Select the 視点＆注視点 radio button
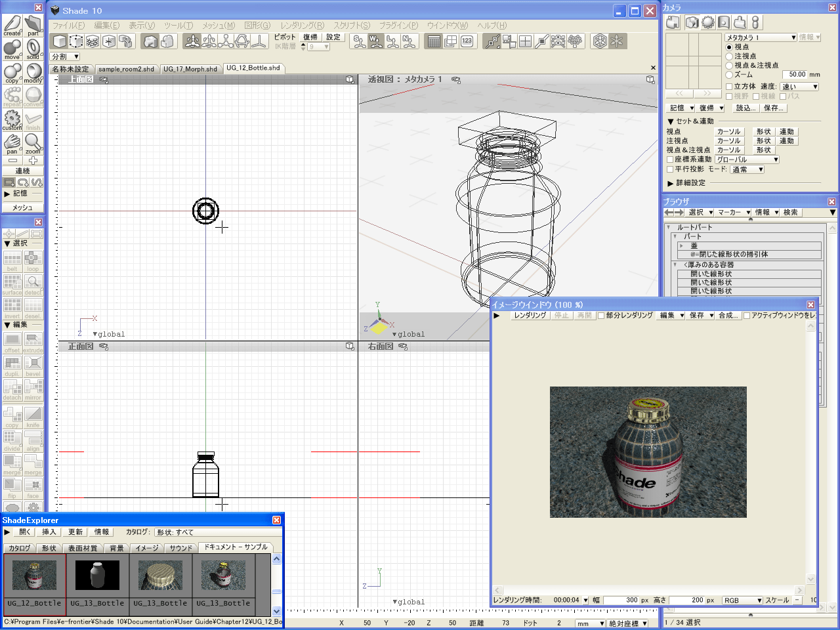 (x=729, y=66)
